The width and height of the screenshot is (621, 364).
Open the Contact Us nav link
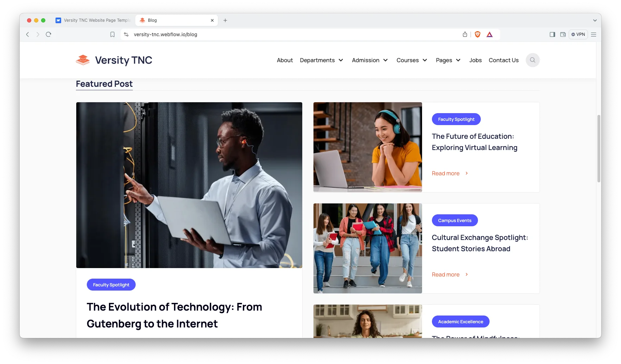pos(504,60)
